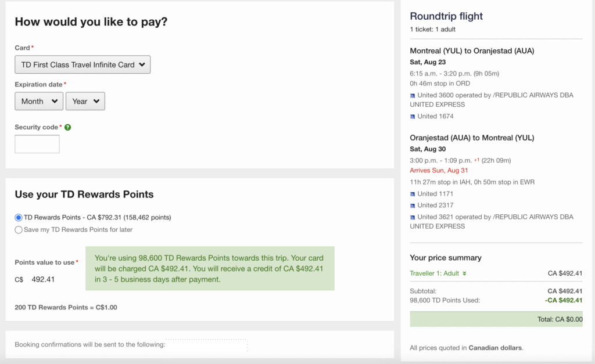Open the Card selection dropdown
This screenshot has width=595, height=364.
pos(83,65)
